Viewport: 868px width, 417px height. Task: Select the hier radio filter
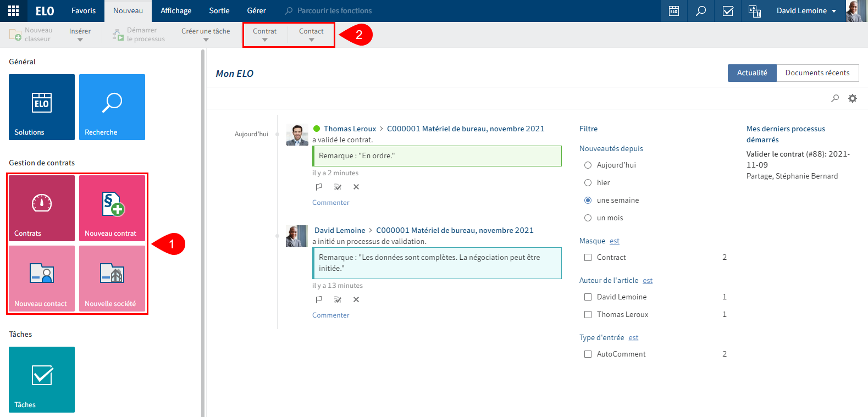pos(588,182)
